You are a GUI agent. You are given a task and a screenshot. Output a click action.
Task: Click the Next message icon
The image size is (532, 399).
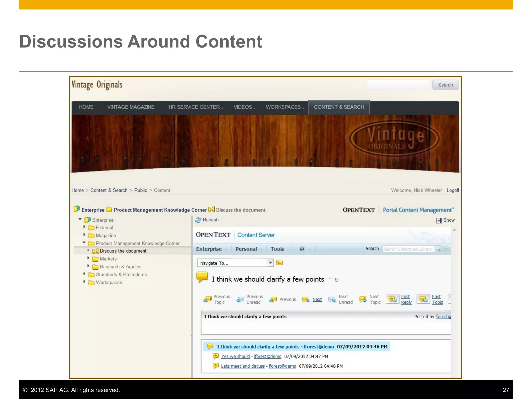(306, 300)
